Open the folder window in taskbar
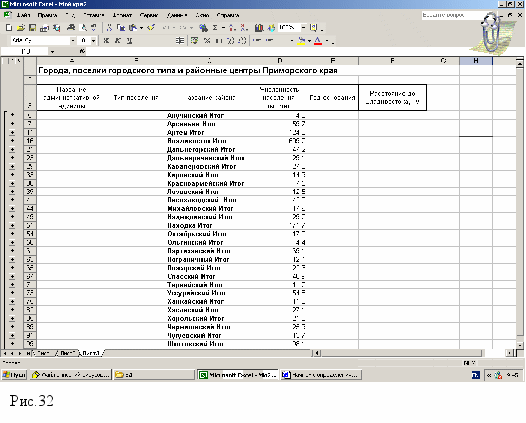This screenshot has width=526, height=423. [154, 375]
